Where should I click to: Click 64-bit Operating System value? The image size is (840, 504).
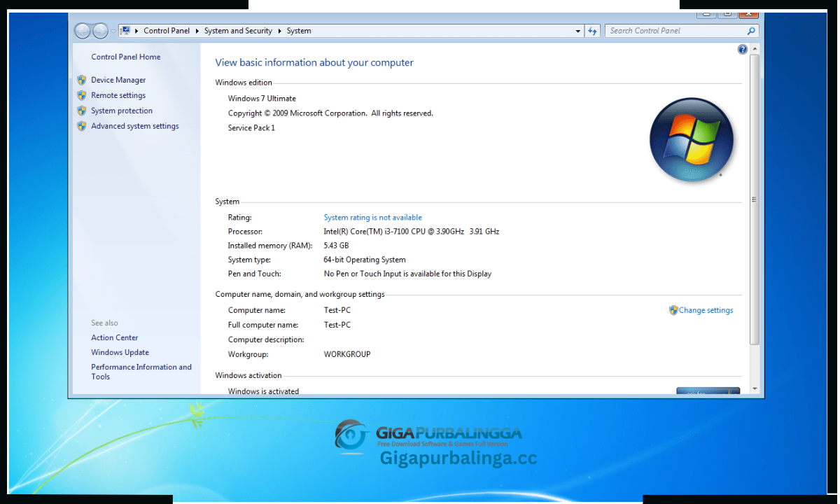click(365, 260)
